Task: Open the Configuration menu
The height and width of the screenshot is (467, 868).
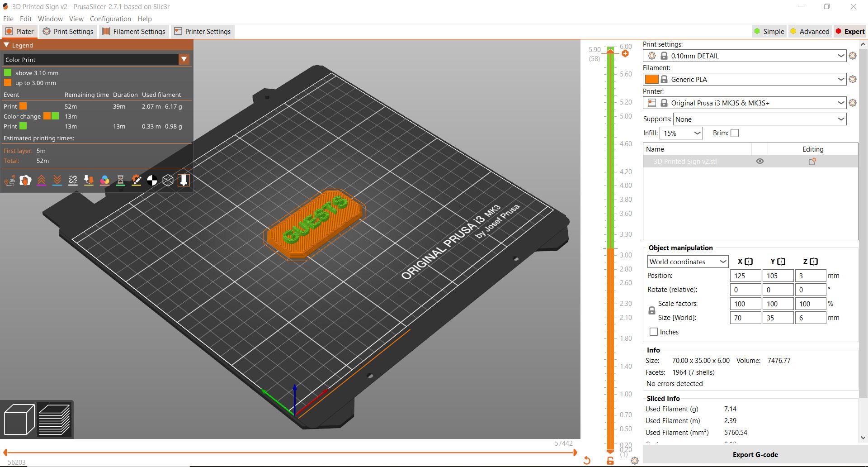Action: 110,19
